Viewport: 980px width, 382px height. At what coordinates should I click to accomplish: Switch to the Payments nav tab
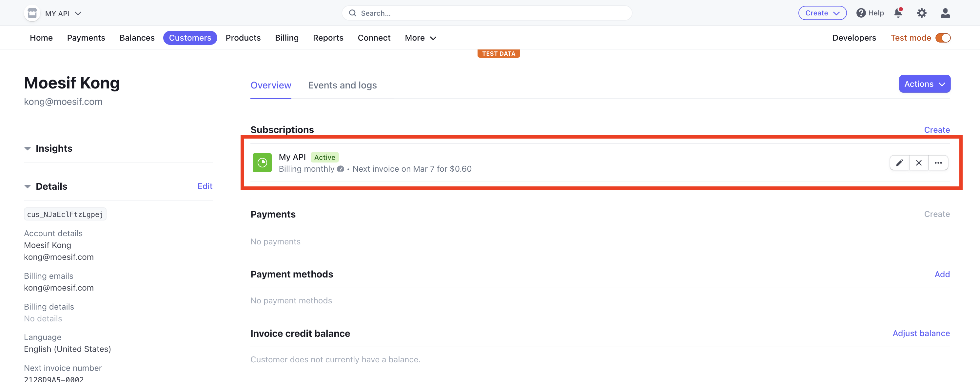pos(86,38)
